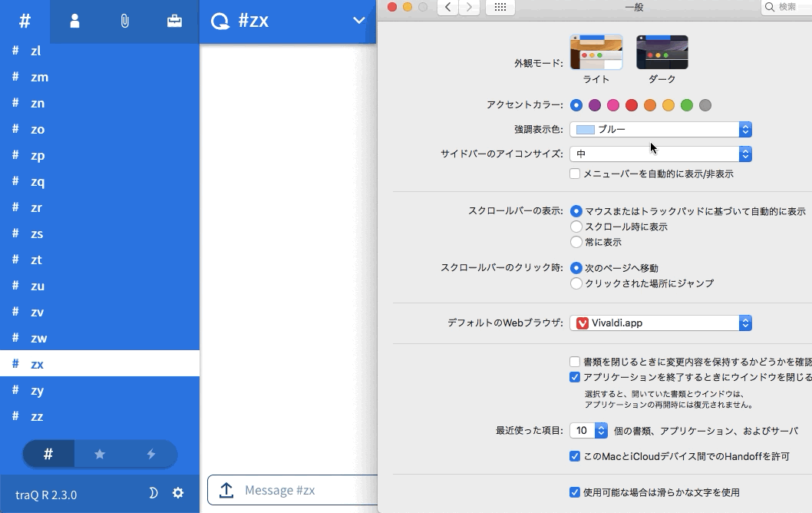Go forward in System Preferences
Screen dimensions: 812x513
coord(469,7)
